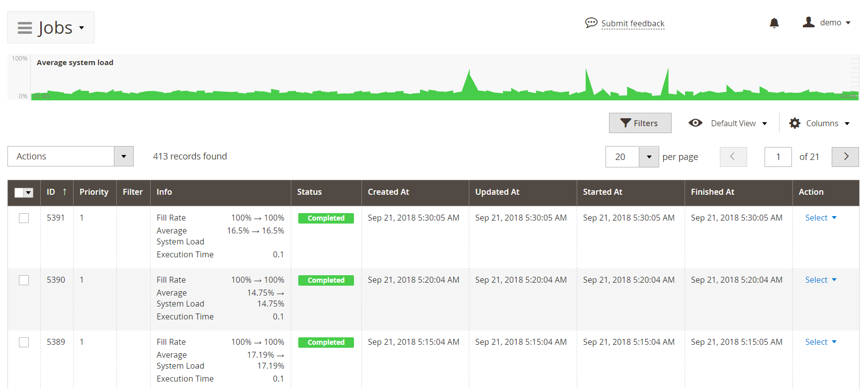Open the Filters button
This screenshot has height=389, width=868.
click(640, 123)
